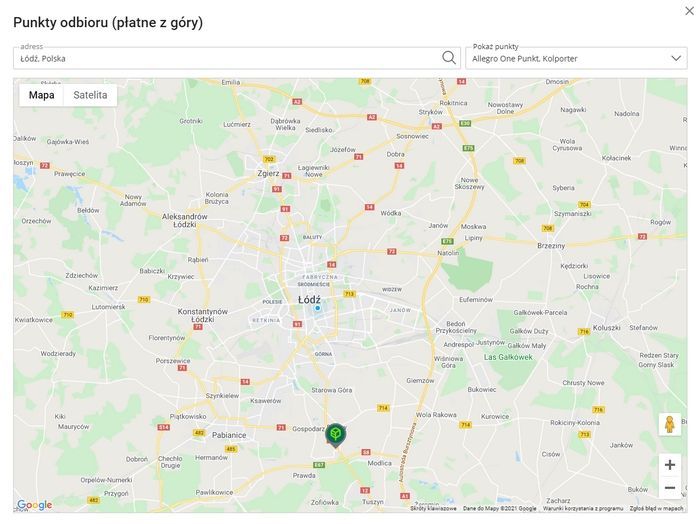Click Zgłoś błąd w mapach link

(657, 508)
